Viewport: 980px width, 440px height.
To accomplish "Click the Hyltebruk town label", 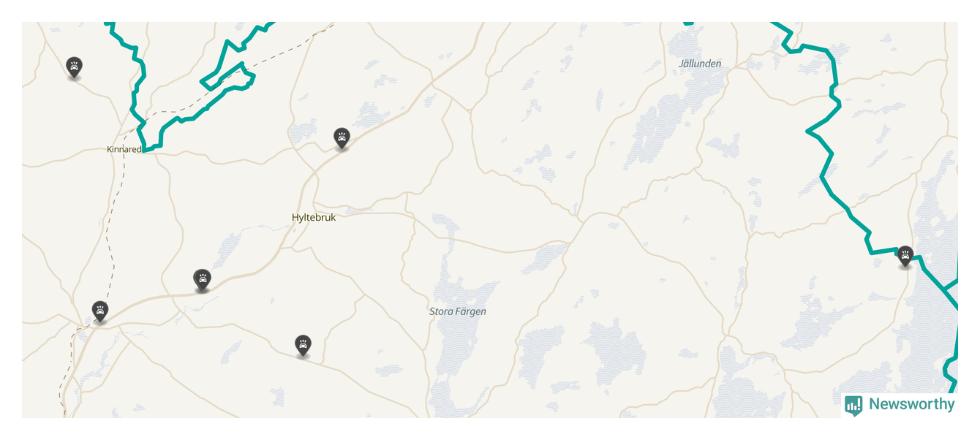I will 314,217.
